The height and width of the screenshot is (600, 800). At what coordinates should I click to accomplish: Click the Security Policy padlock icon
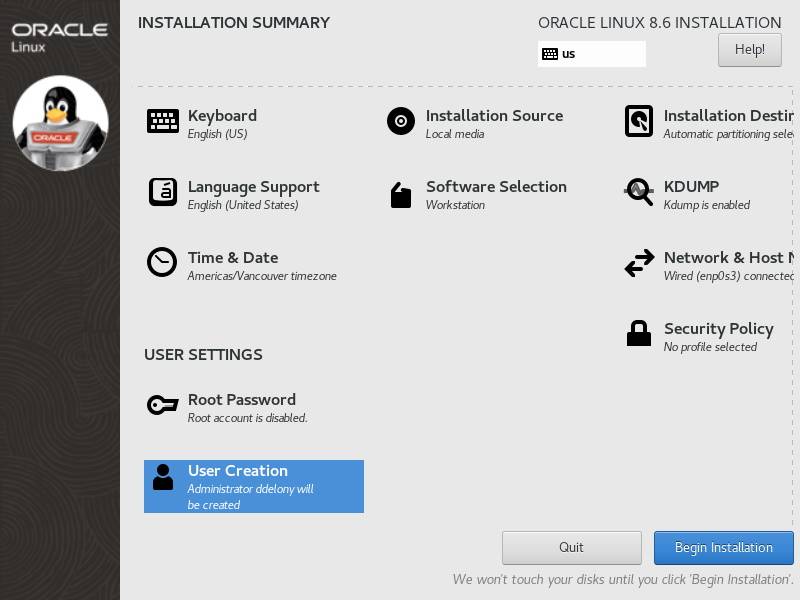click(x=638, y=334)
